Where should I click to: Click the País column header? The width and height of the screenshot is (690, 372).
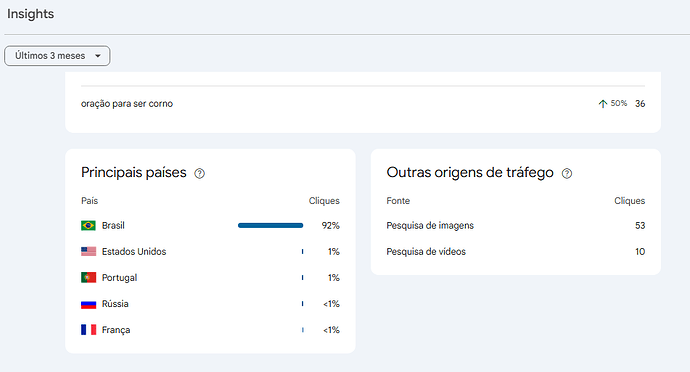tap(89, 201)
